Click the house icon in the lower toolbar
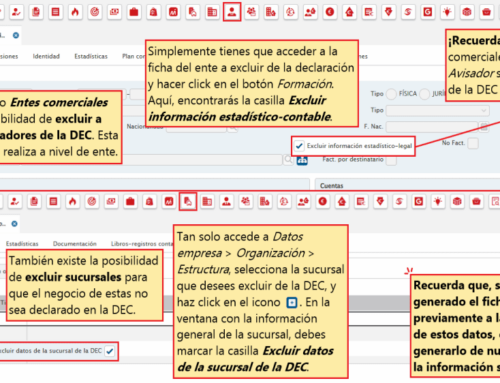 (342, 201)
